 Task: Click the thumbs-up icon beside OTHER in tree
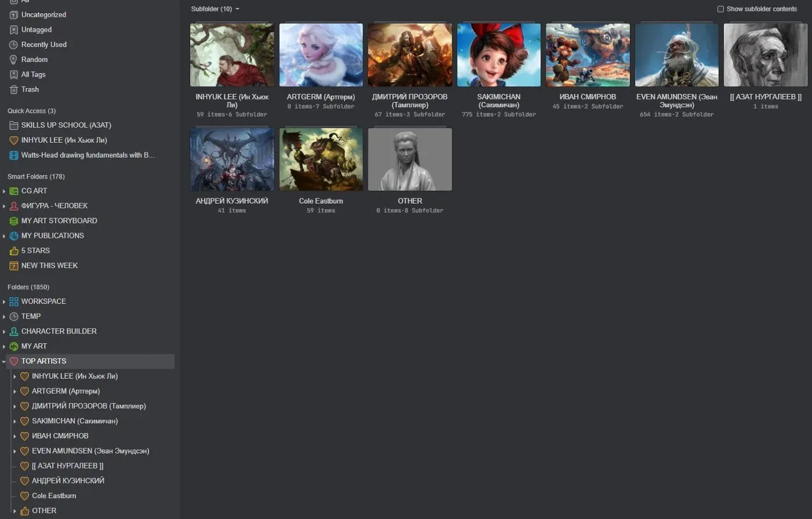pyautogui.click(x=24, y=511)
